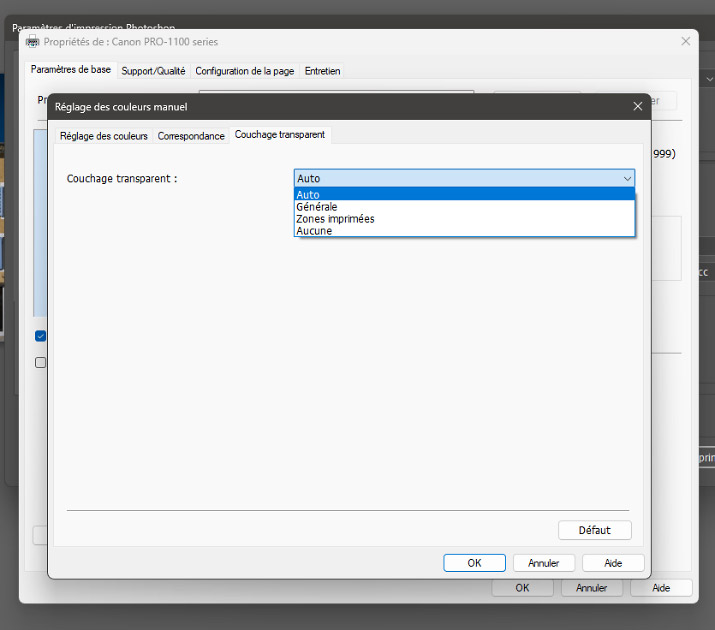Toggle the checked blue checkbox behind the dialog
The height and width of the screenshot is (630, 715).
coord(41,336)
